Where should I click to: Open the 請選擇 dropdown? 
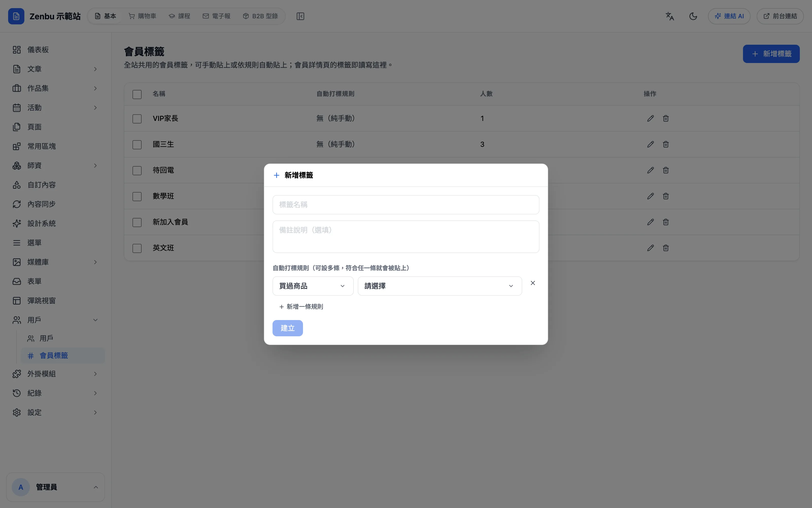point(439,286)
